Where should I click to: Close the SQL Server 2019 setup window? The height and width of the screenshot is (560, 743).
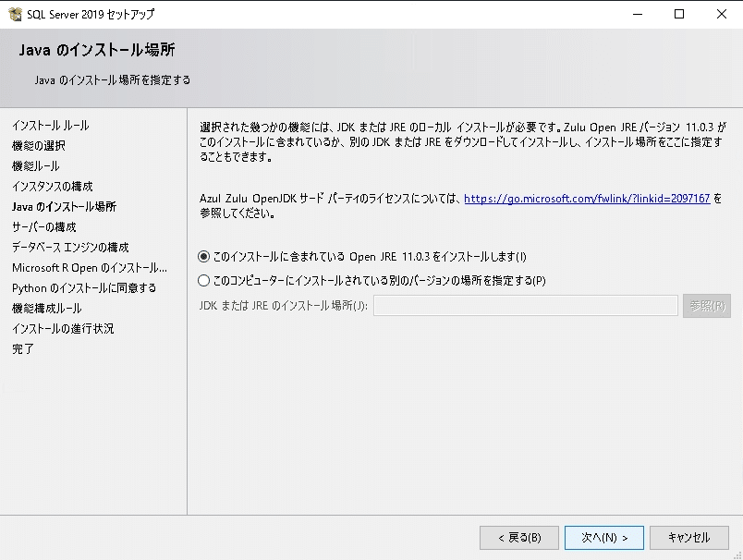pos(721,14)
